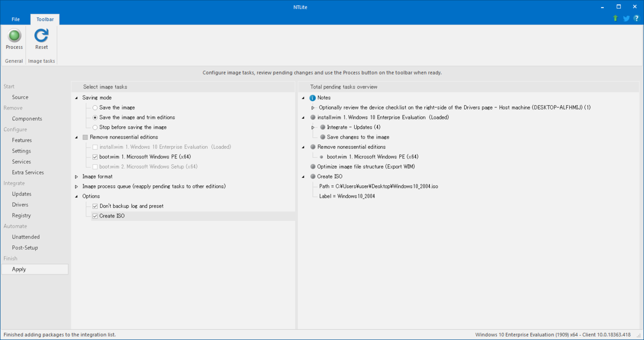
Task: Click gray dot beside Create ISO in overview
Action: [313, 176]
